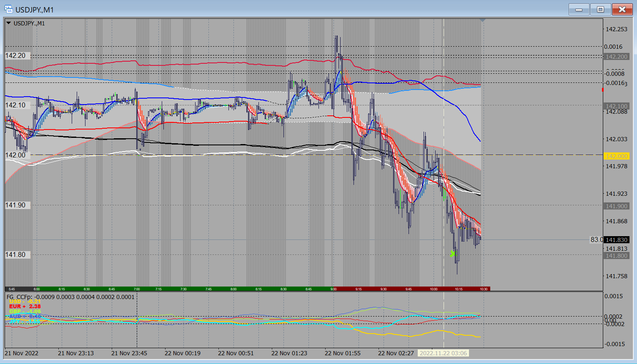Click the chart window icon in title bar

(8, 9)
